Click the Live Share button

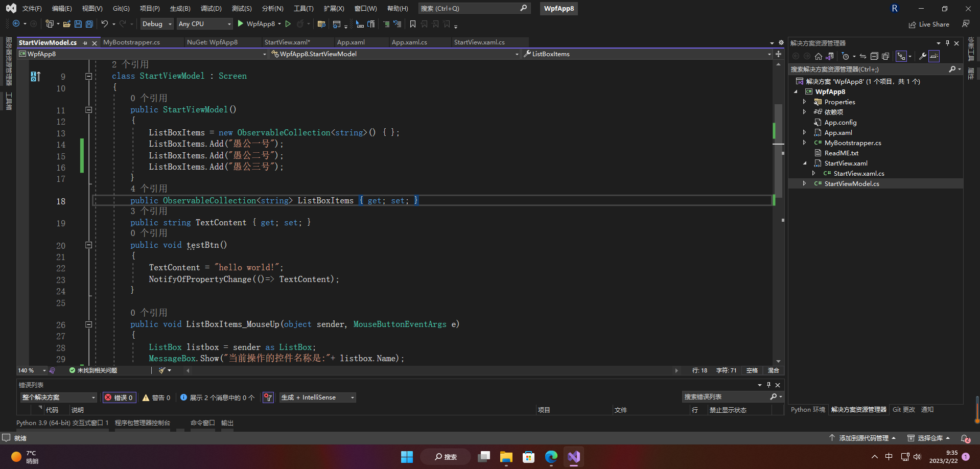pyautogui.click(x=929, y=24)
